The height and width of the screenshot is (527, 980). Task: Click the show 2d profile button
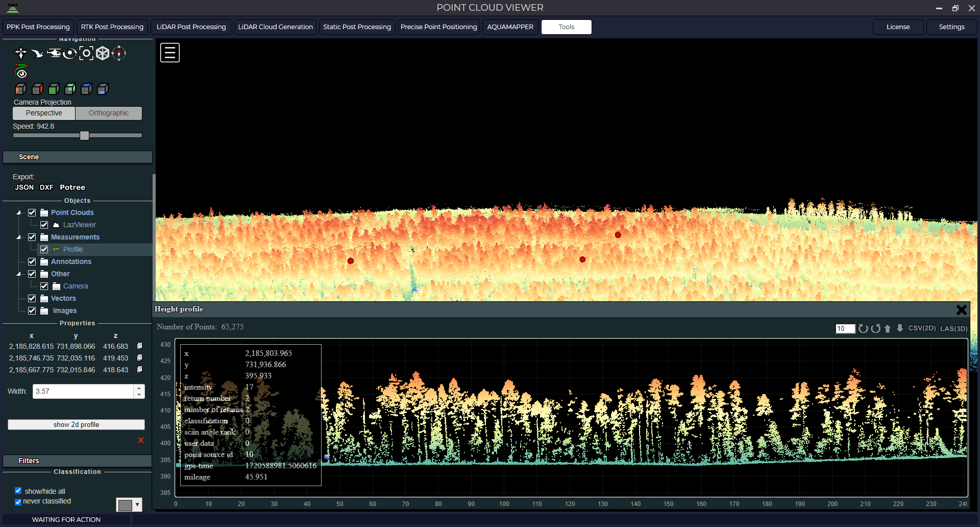(x=76, y=424)
